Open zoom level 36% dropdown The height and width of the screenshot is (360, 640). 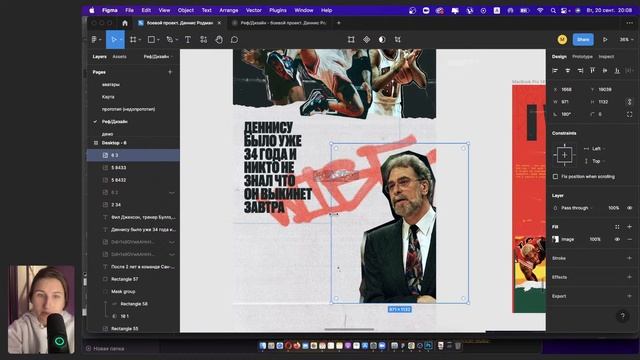point(626,40)
